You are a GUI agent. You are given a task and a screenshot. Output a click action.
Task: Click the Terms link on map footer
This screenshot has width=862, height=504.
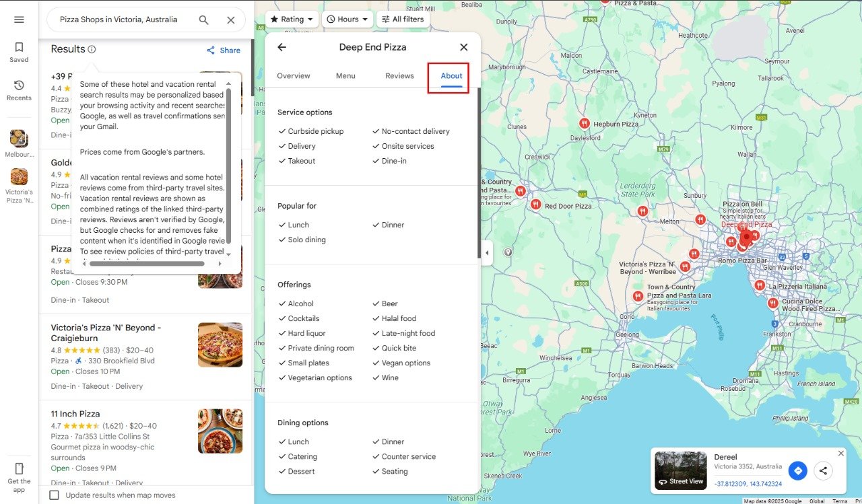840,501
